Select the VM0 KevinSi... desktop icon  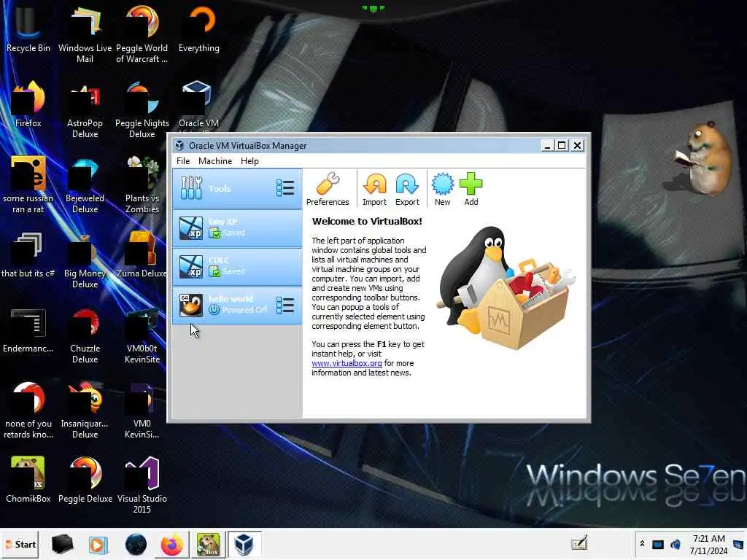142,411
